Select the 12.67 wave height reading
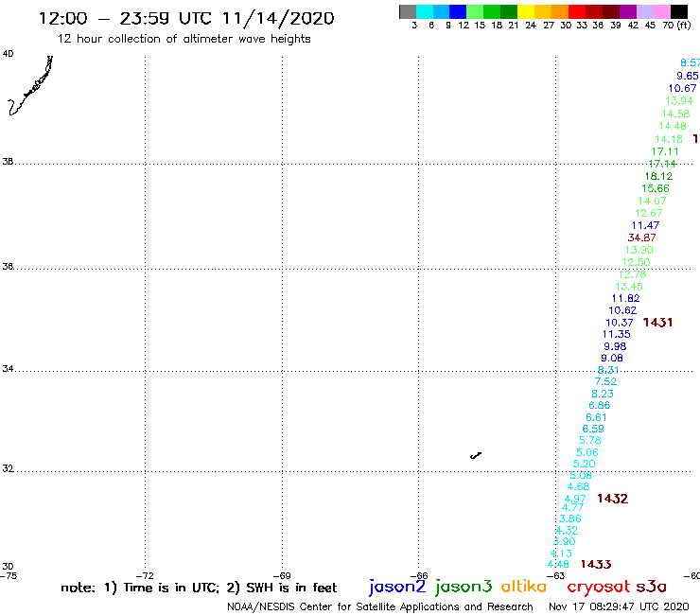 point(649,213)
